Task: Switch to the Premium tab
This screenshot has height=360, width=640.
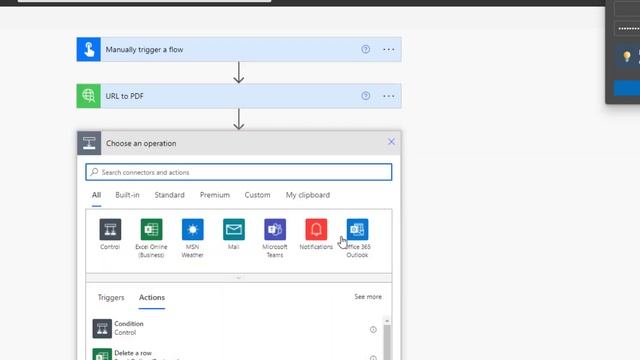Action: pos(215,195)
